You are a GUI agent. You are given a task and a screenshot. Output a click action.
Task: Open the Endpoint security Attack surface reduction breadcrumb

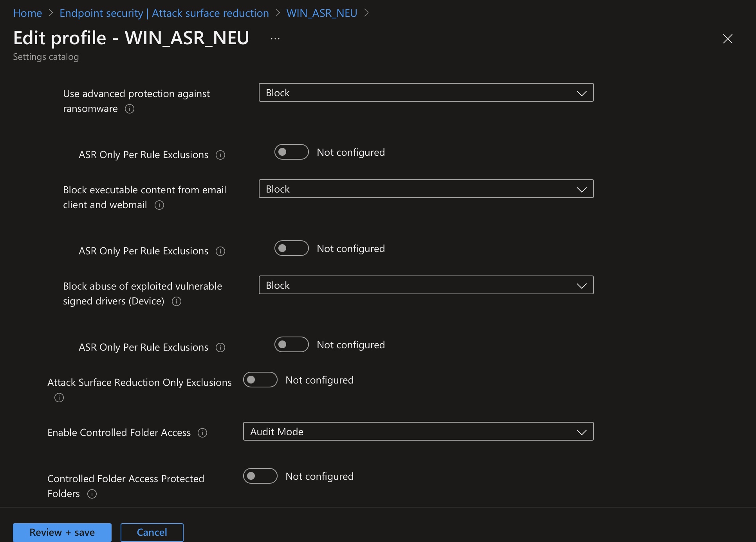point(164,13)
